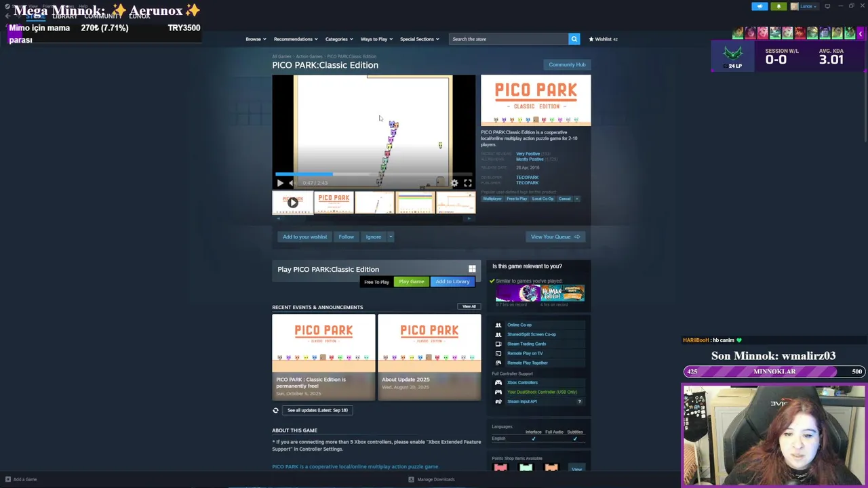Open the Ignore options dropdown arrow
This screenshot has width=868, height=488.
391,237
